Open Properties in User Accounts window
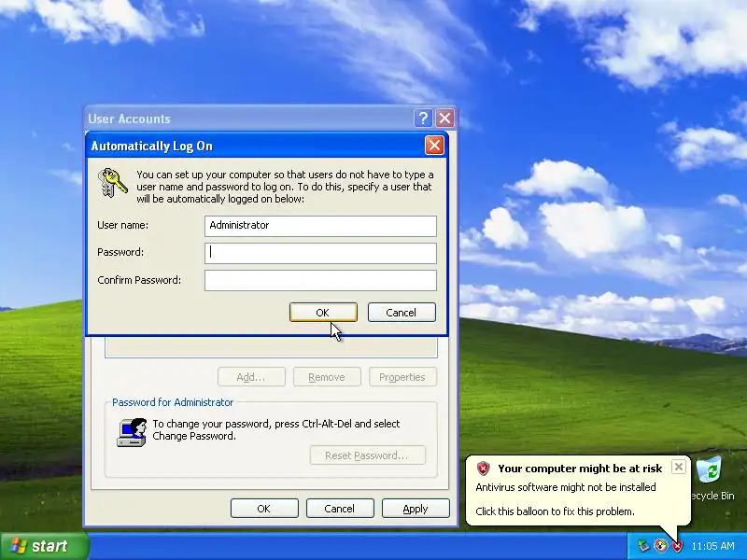 point(402,377)
